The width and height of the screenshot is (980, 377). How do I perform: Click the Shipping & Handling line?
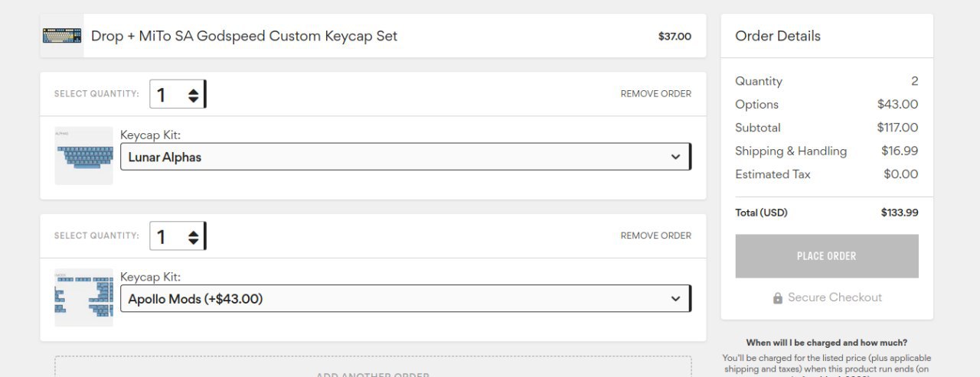click(827, 151)
